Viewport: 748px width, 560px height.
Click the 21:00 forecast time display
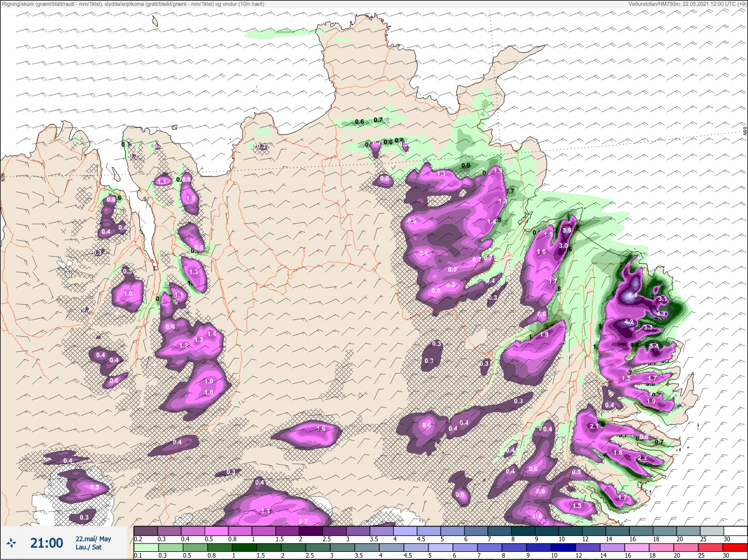[x=47, y=543]
